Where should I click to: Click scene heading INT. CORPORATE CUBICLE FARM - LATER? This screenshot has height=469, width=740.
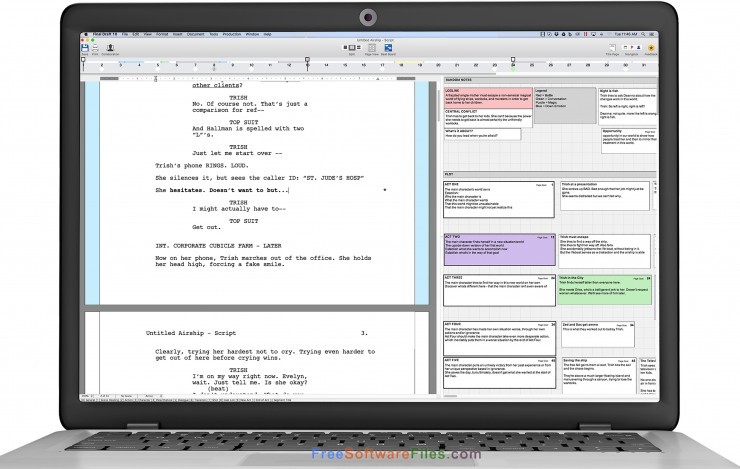218,246
